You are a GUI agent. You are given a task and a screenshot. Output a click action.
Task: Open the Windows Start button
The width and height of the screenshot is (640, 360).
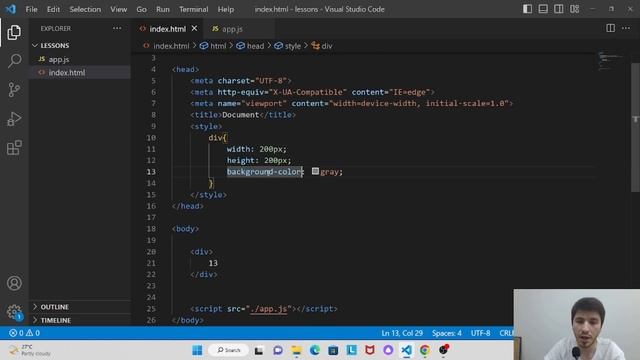coord(197,350)
